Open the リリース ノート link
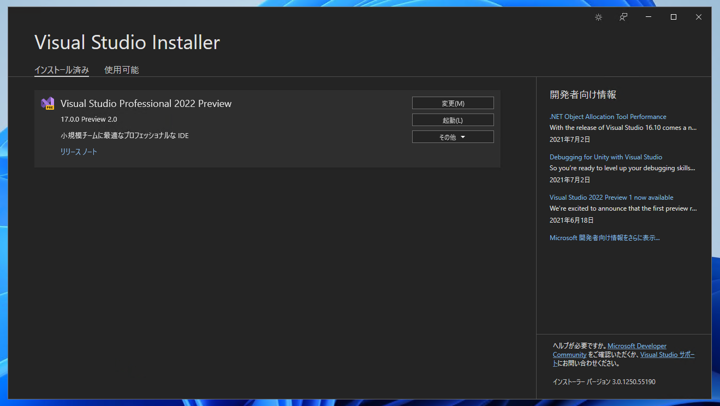Screen dimensions: 720x406 (x=79, y=152)
